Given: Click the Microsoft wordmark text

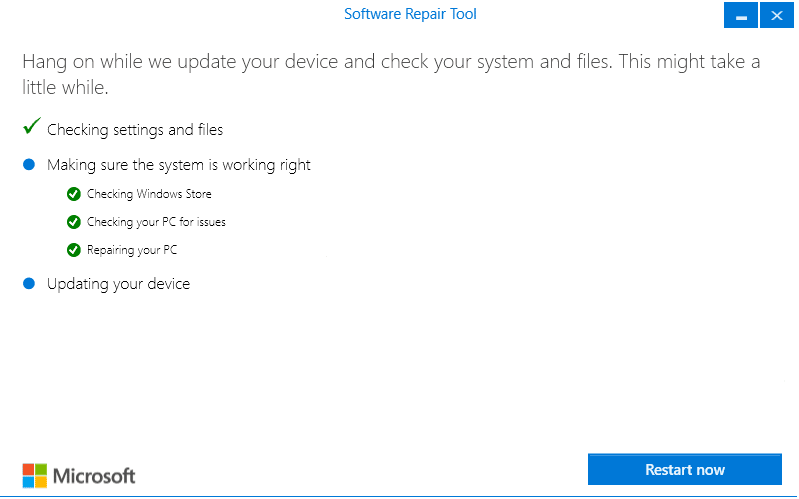Looking at the screenshot, I should click(94, 476).
